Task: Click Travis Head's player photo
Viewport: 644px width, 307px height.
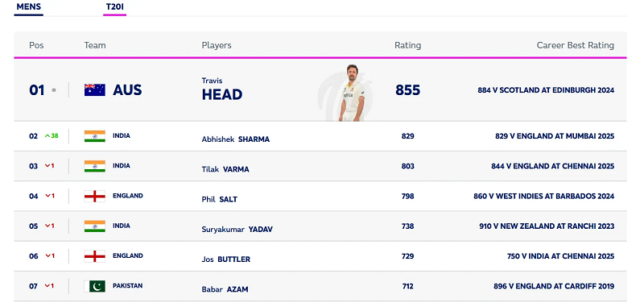Action: [352, 93]
